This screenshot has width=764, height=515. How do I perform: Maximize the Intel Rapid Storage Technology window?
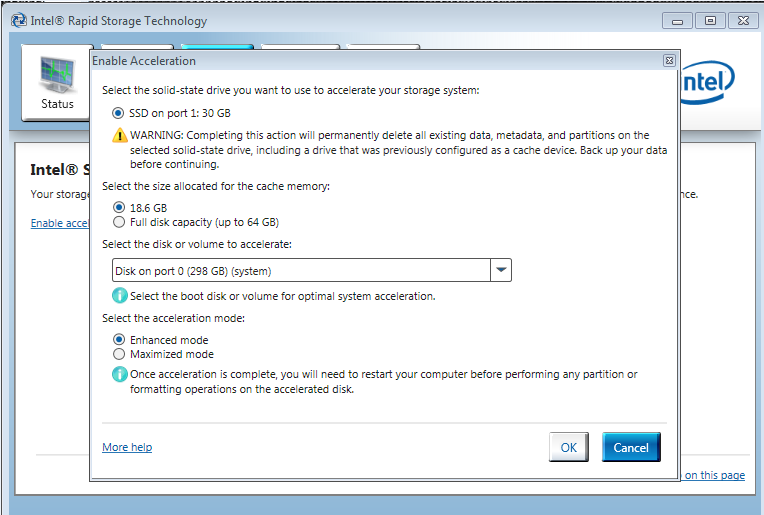pyautogui.click(x=710, y=21)
